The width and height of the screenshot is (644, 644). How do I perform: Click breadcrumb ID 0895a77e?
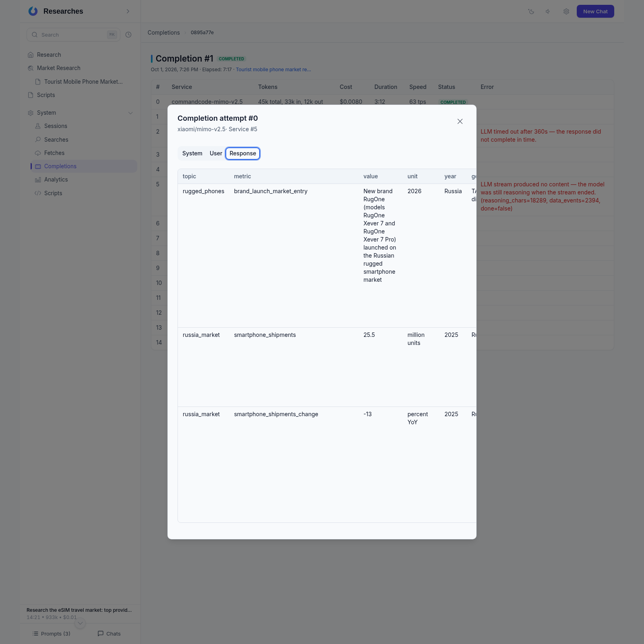click(202, 33)
